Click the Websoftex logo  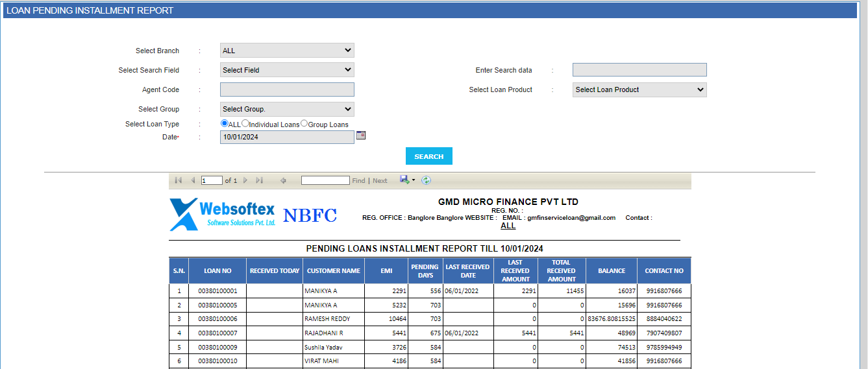tap(223, 214)
